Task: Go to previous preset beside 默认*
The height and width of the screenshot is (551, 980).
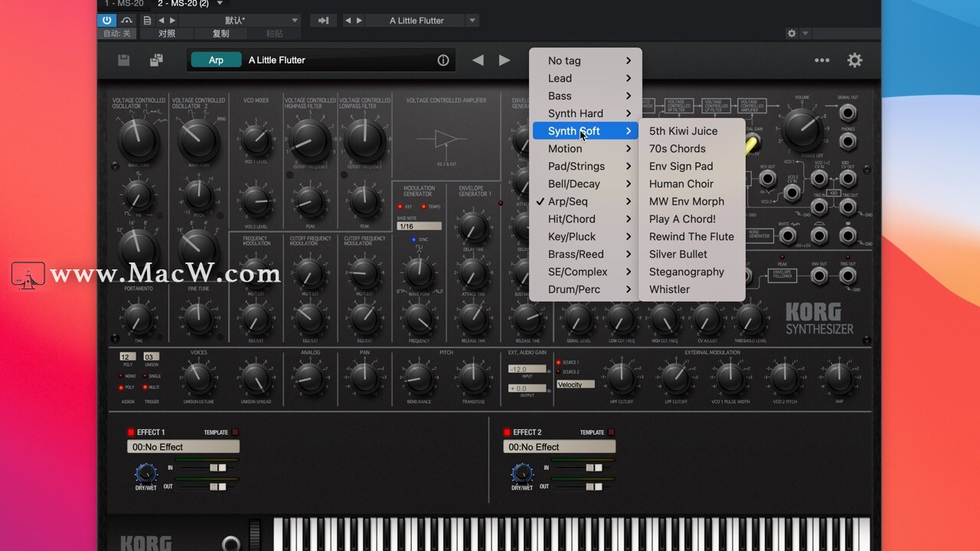Action: coord(161,21)
